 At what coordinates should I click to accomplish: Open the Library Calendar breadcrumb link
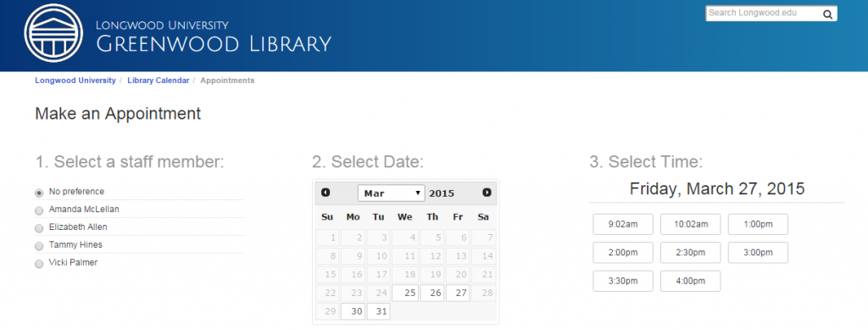point(159,81)
